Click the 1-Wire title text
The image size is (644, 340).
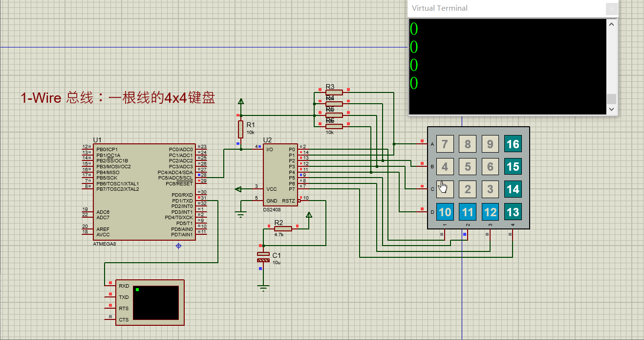pyautogui.click(x=118, y=98)
